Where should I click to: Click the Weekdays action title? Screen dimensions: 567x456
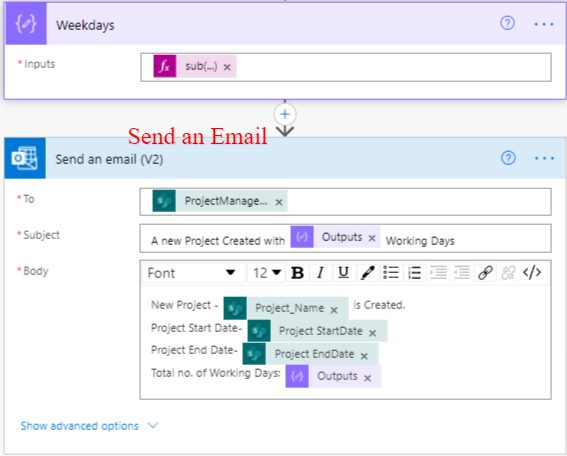coord(85,25)
